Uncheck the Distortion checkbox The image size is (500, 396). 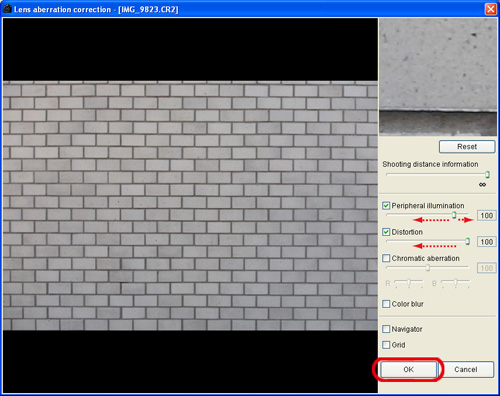[x=386, y=232]
